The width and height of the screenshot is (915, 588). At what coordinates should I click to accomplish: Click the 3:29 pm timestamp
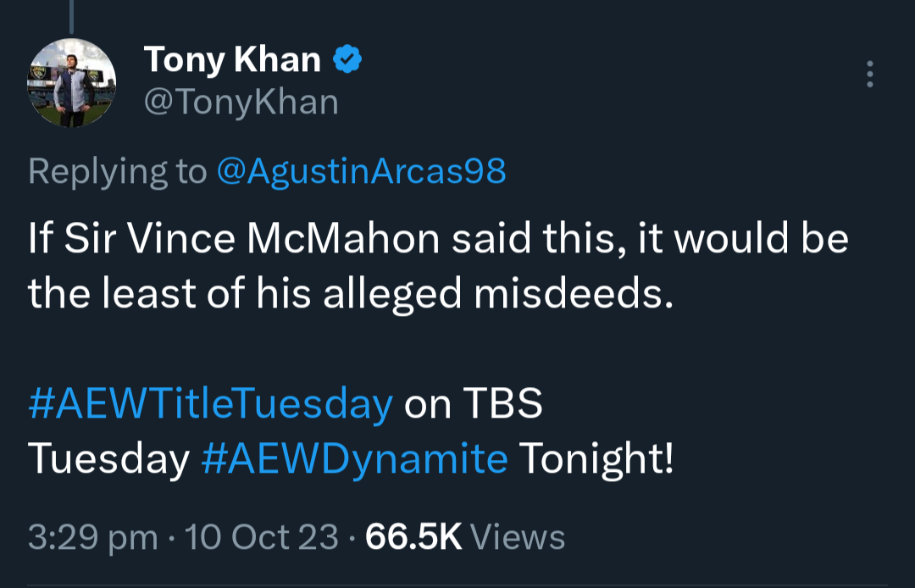point(92,537)
